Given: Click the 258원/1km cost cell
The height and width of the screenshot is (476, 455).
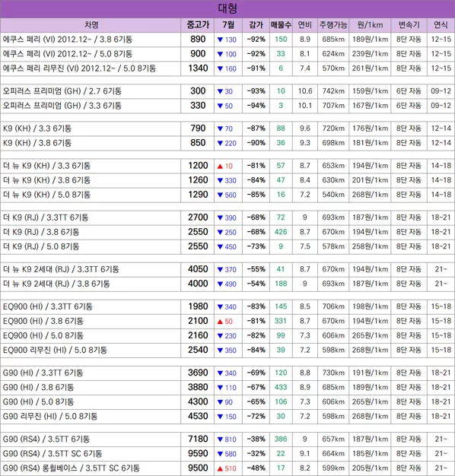Looking at the screenshot, I should click(370, 246).
